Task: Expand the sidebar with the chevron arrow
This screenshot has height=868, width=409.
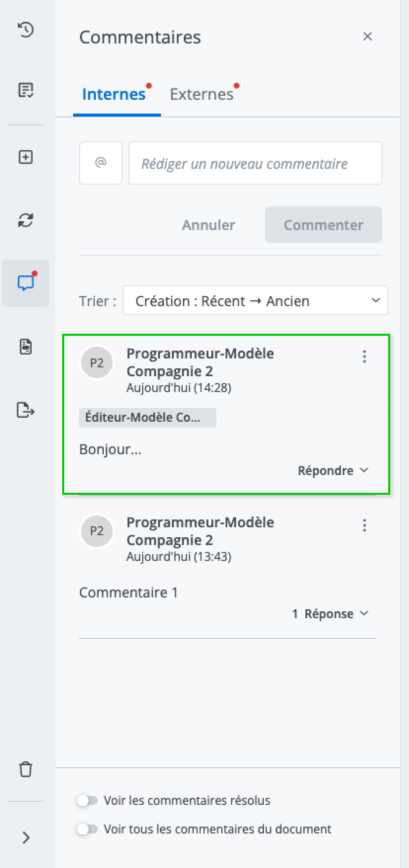Action: 26,838
